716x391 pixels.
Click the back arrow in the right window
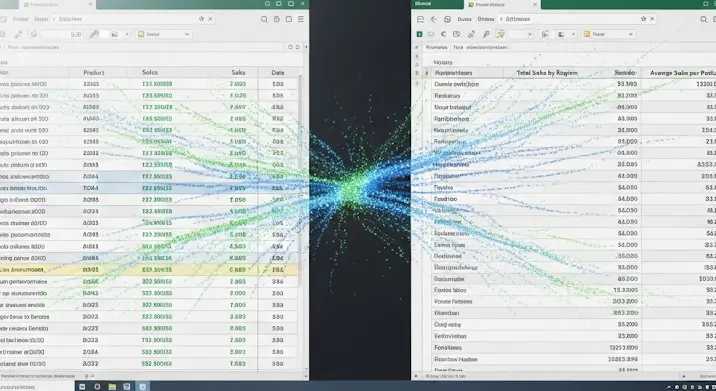(433, 19)
